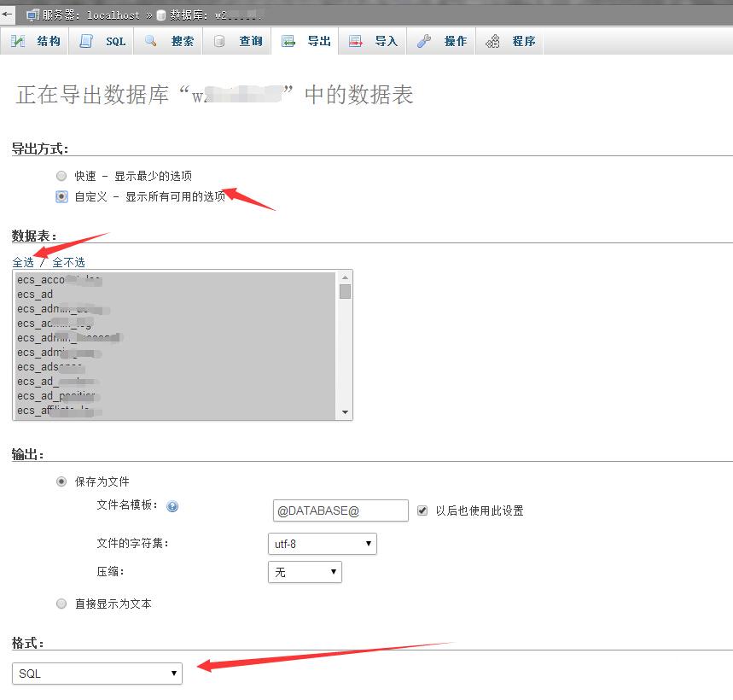
Task: Click the Routines tab icon
Action: point(492,41)
